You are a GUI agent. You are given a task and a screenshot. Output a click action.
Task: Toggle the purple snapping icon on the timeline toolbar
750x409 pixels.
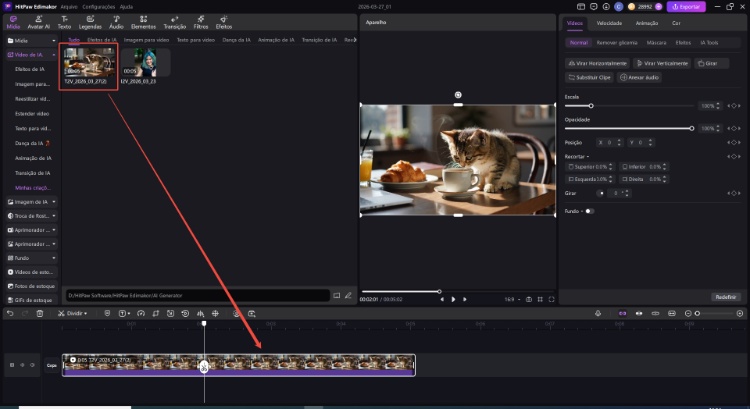(622, 313)
